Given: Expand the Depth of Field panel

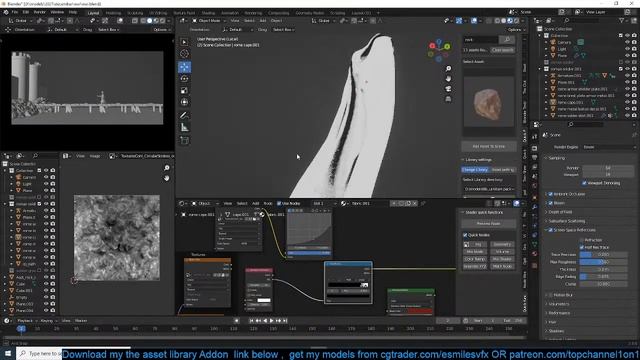Looking at the screenshot, I should (x=560, y=212).
